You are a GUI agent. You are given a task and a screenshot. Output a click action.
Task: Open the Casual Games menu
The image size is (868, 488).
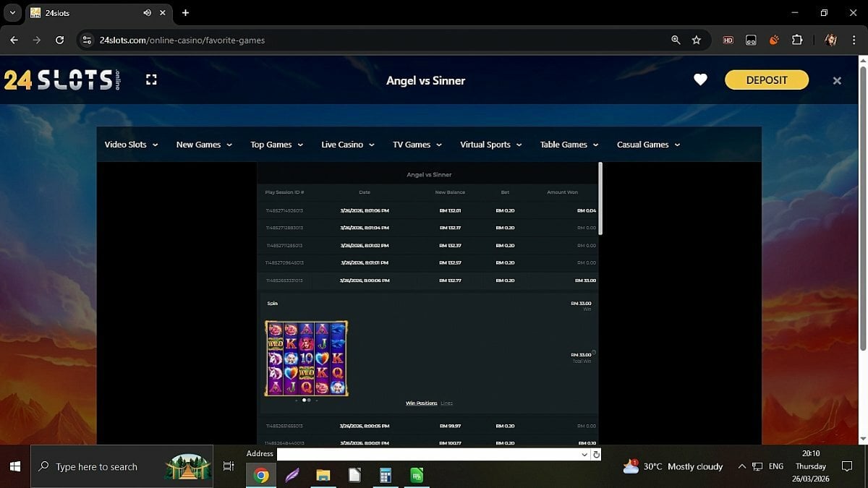click(648, 145)
